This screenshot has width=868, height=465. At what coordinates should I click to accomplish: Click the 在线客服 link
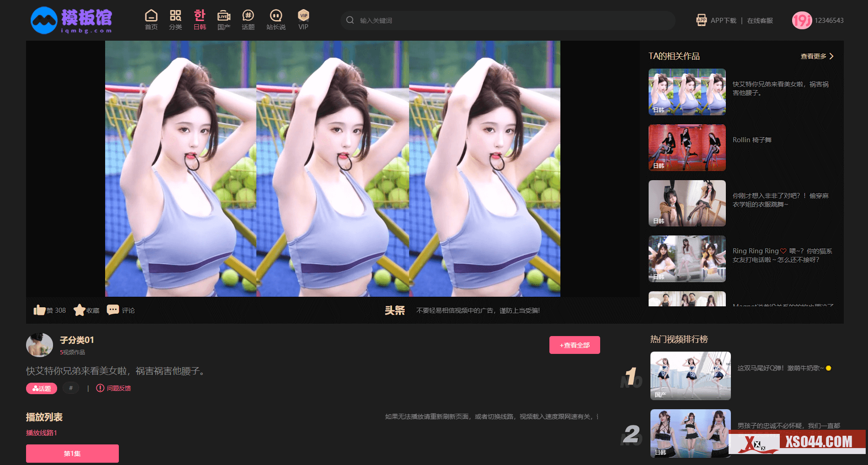tap(760, 21)
